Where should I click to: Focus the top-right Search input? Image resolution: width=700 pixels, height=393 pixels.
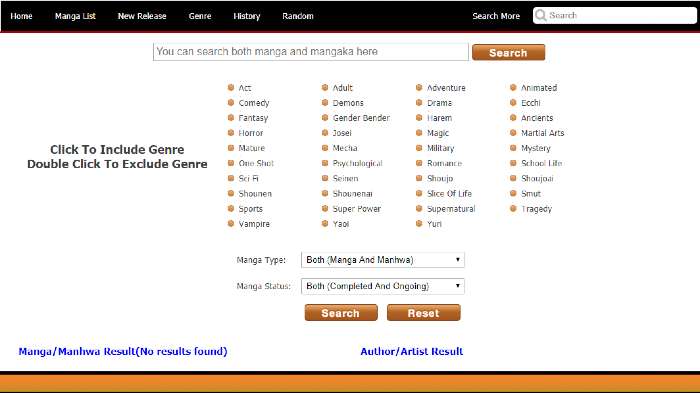click(x=614, y=16)
